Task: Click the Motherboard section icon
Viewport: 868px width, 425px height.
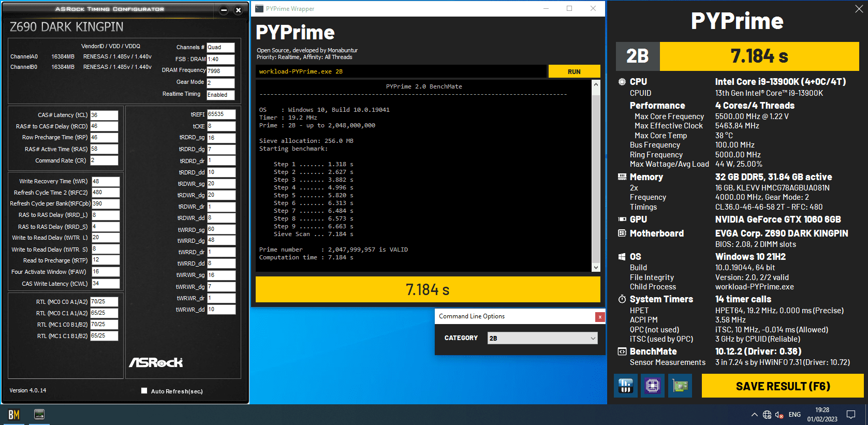Action: [622, 233]
